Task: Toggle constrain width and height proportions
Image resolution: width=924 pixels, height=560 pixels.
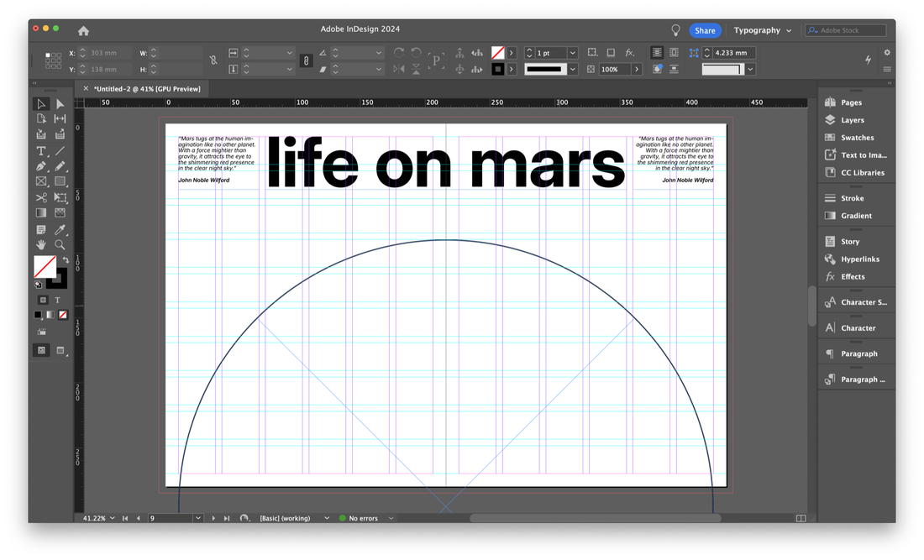Action: [213, 60]
